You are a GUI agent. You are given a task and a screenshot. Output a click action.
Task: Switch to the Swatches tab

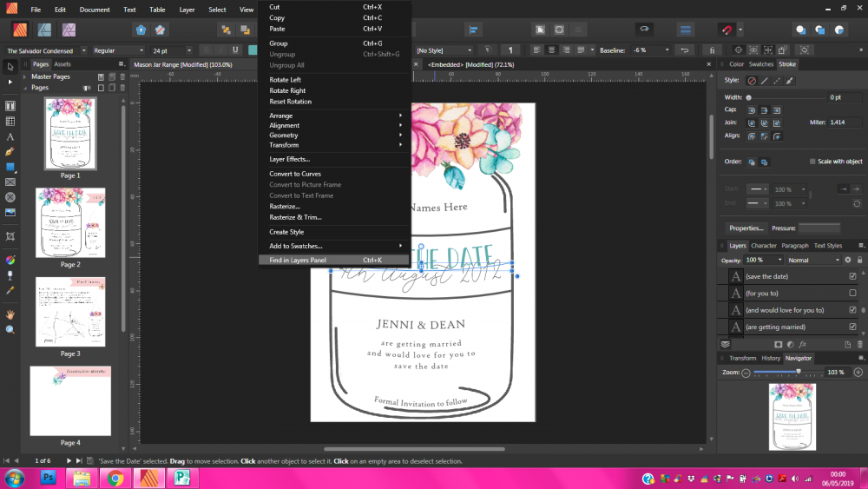click(761, 64)
